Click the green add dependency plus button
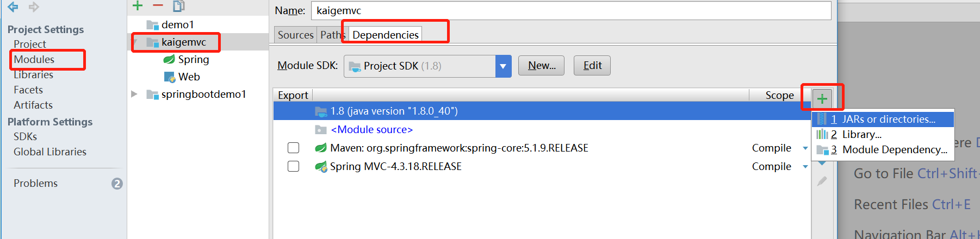 tap(822, 98)
